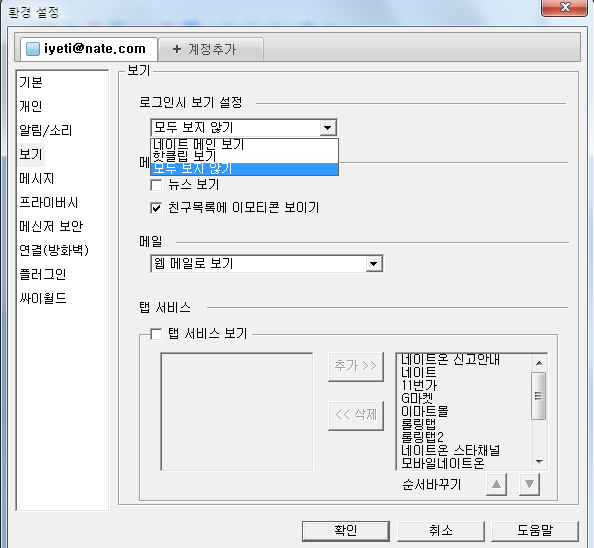Screen dimensions: 594x548
Task: Select 네이트온 스타채널 in the service list
Action: 450,450
